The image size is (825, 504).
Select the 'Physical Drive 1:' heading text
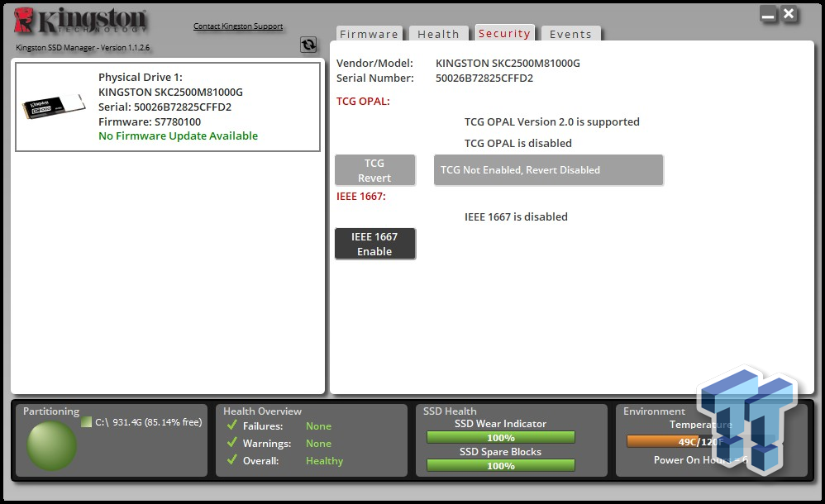tap(141, 78)
